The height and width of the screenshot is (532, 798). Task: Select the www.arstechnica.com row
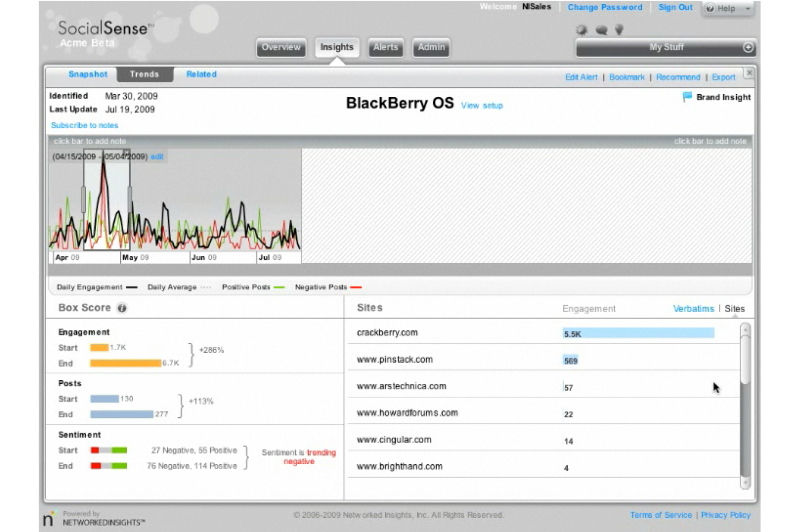pos(543,386)
